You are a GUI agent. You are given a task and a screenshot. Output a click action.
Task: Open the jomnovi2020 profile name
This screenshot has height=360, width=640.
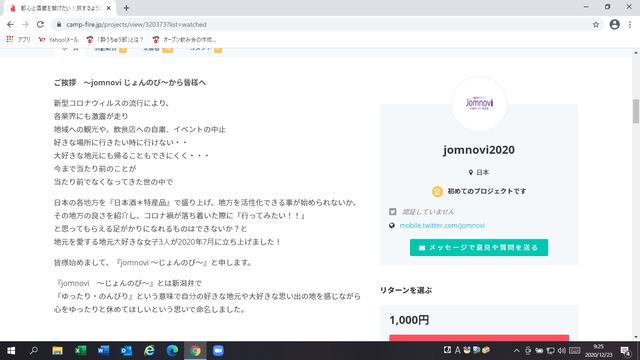(479, 150)
